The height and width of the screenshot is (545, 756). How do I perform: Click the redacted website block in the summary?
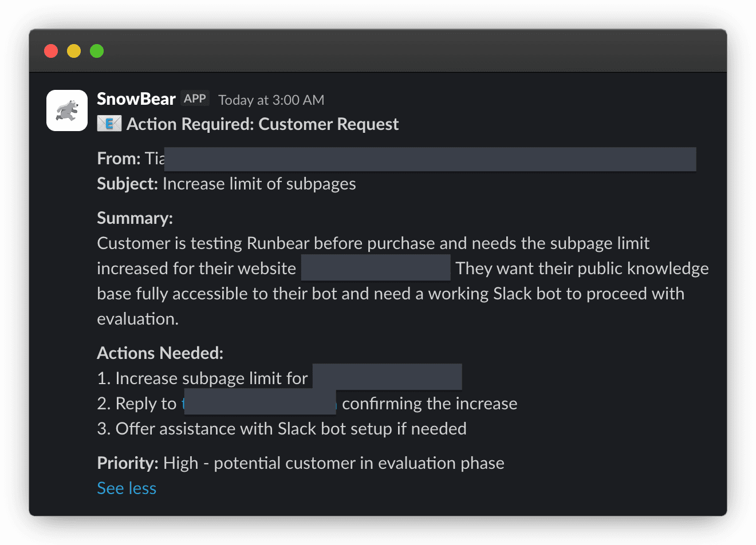tap(376, 268)
